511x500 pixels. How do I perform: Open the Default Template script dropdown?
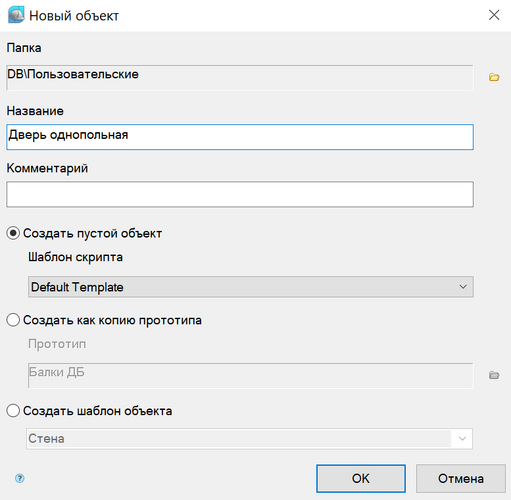pos(251,287)
